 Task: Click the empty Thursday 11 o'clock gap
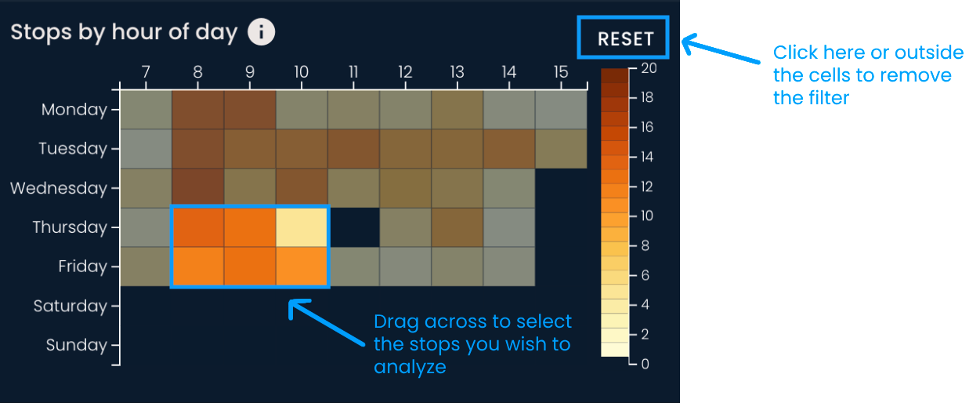pyautogui.click(x=353, y=227)
